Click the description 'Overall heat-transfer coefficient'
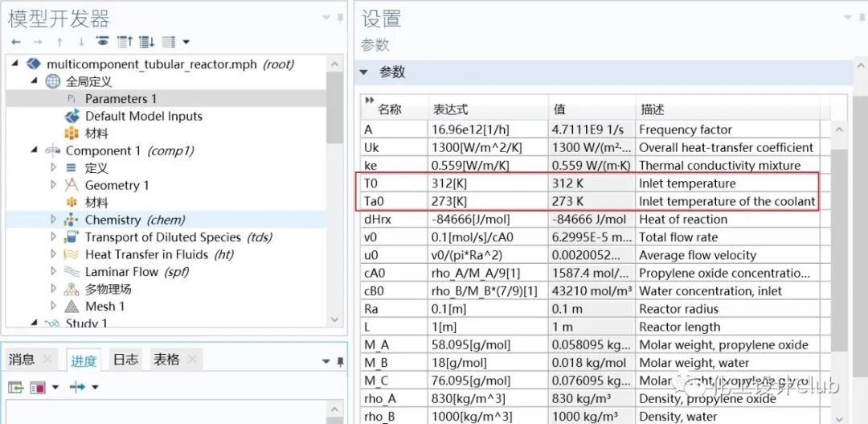The height and width of the screenshot is (424, 868). tap(727, 147)
